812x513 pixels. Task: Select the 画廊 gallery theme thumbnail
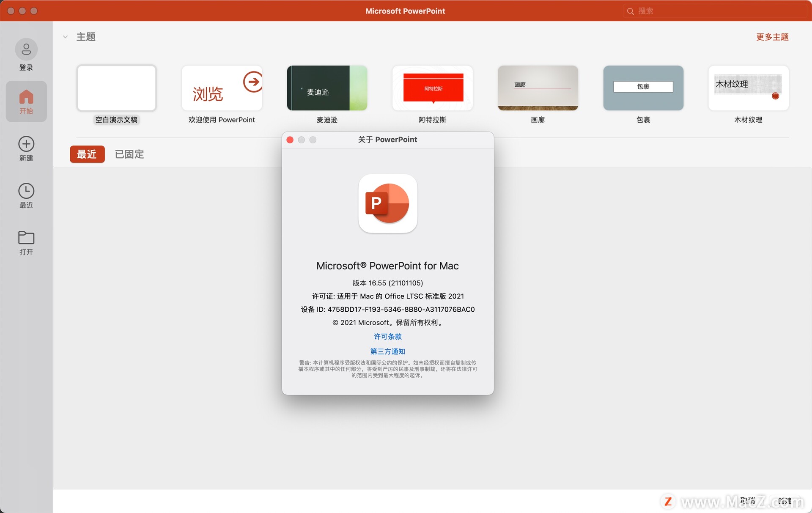coord(538,88)
